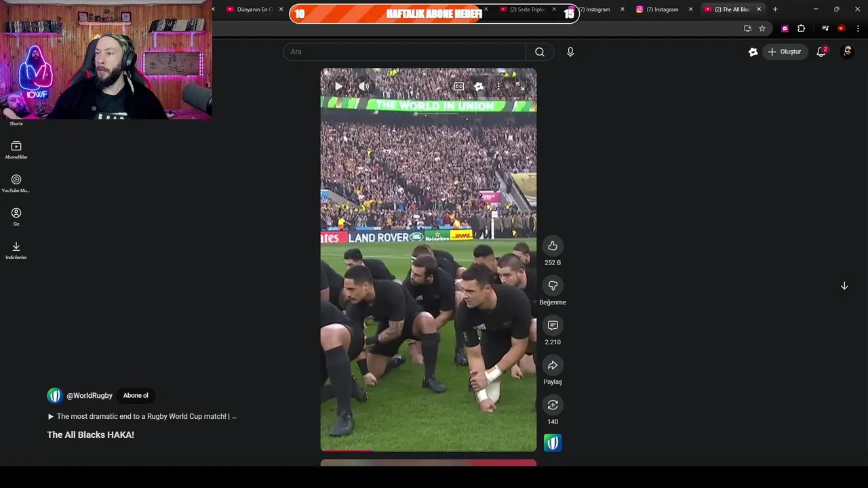The height and width of the screenshot is (488, 868).
Task: Open the WorldRugby channel avatar
Action: pos(55,396)
